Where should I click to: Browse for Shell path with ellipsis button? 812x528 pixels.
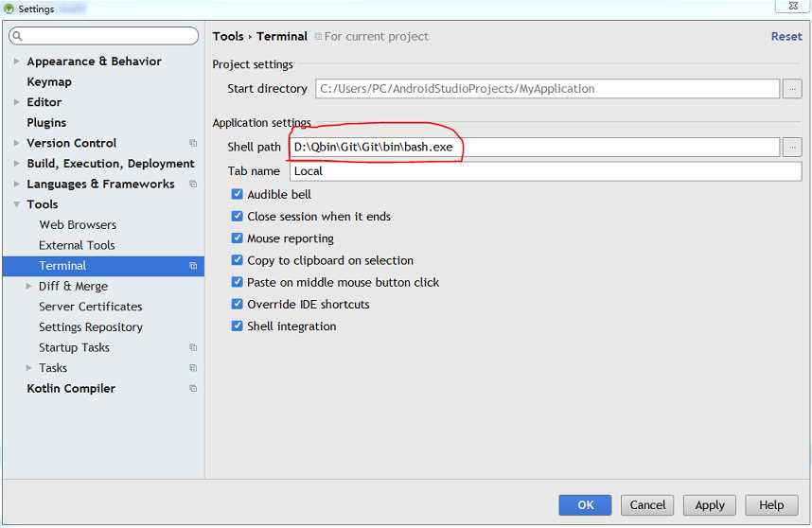coord(792,147)
